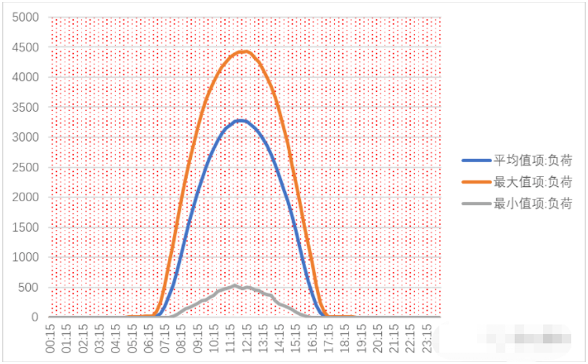Click the 22:15 time axis label
Viewport: 588px width, 364px height.
click(410, 339)
